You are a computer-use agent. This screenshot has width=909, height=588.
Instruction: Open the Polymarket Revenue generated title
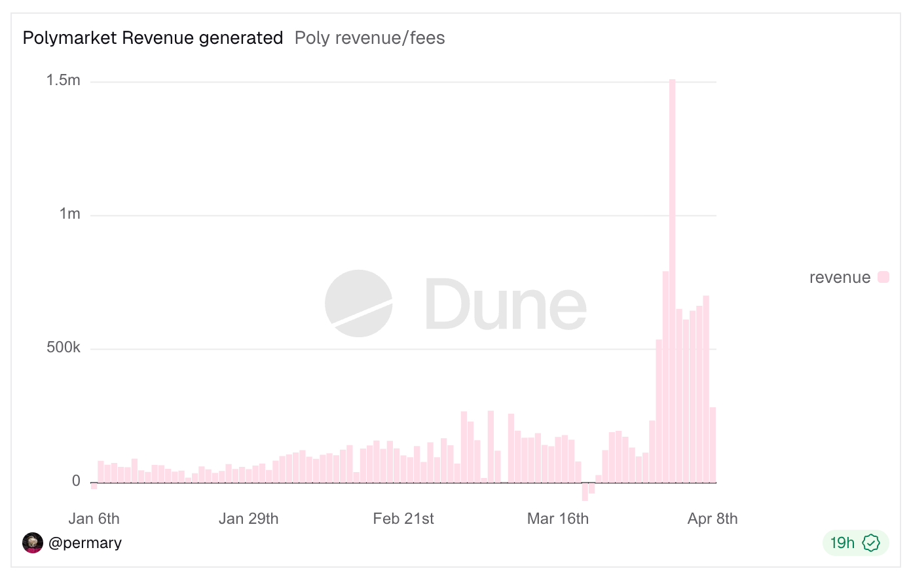point(153,38)
